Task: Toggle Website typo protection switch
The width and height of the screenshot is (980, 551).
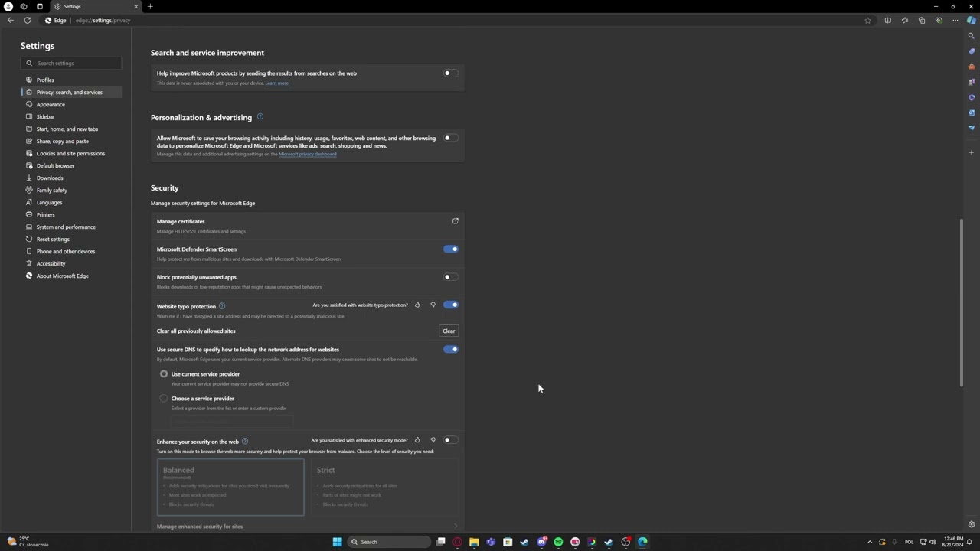Action: [450, 305]
